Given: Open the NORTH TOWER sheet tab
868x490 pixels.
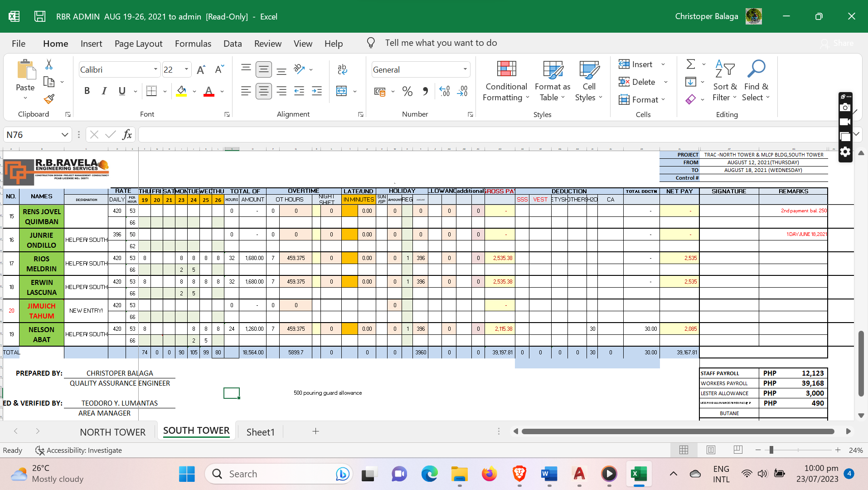Looking at the screenshot, I should [113, 432].
